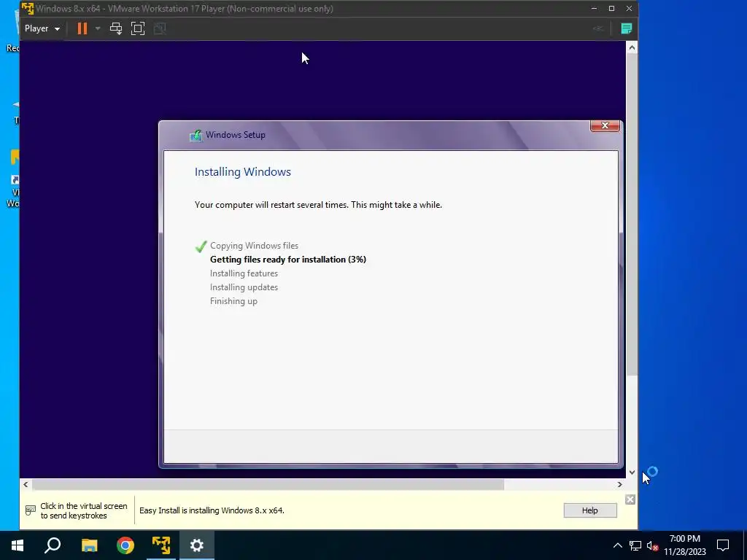Click 'Installing features' step text

click(x=244, y=273)
